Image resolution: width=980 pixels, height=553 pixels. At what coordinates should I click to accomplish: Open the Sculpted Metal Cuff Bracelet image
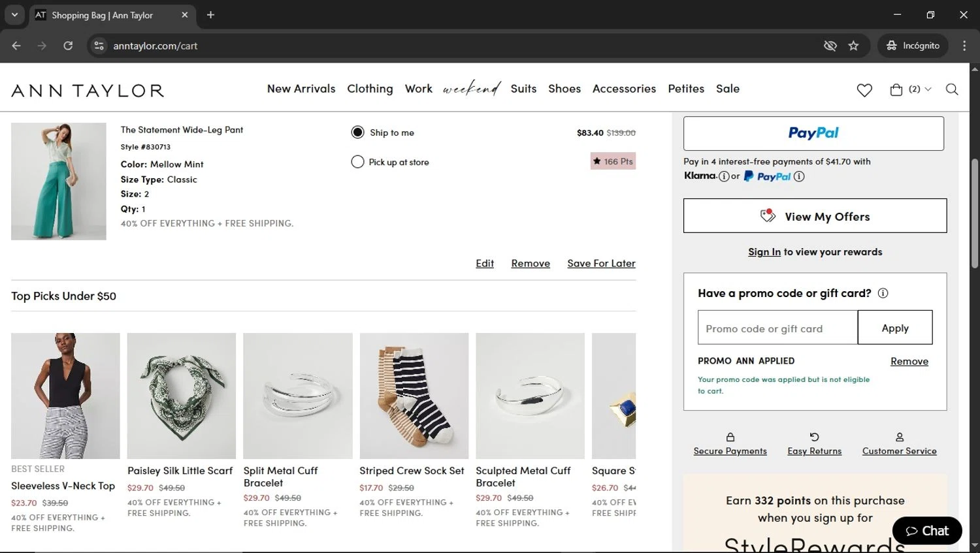(531, 396)
